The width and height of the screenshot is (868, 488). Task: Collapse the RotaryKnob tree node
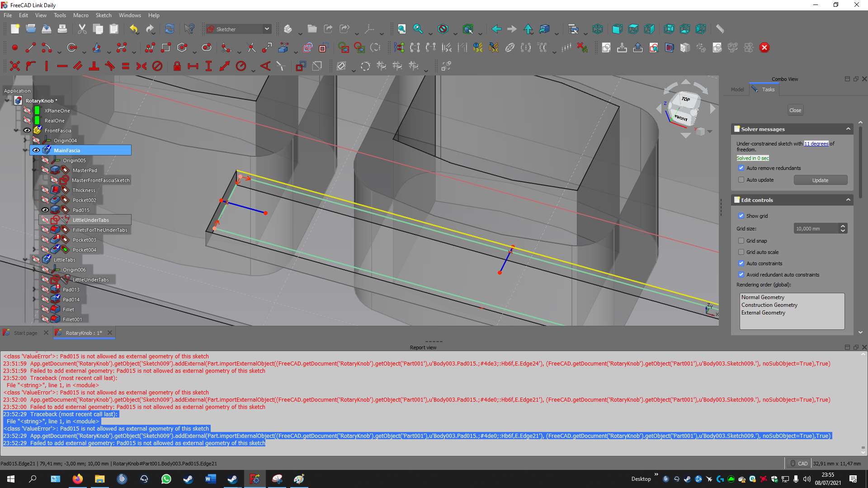(x=7, y=101)
